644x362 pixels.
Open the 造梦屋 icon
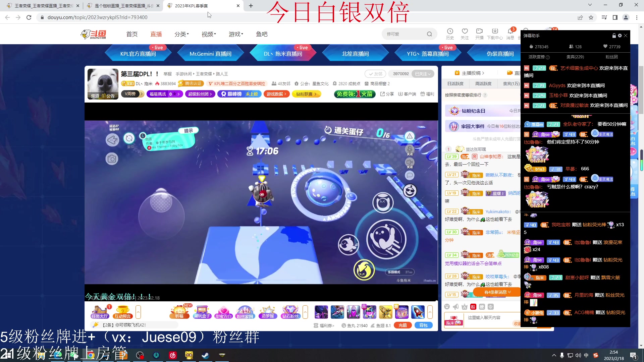point(268,312)
